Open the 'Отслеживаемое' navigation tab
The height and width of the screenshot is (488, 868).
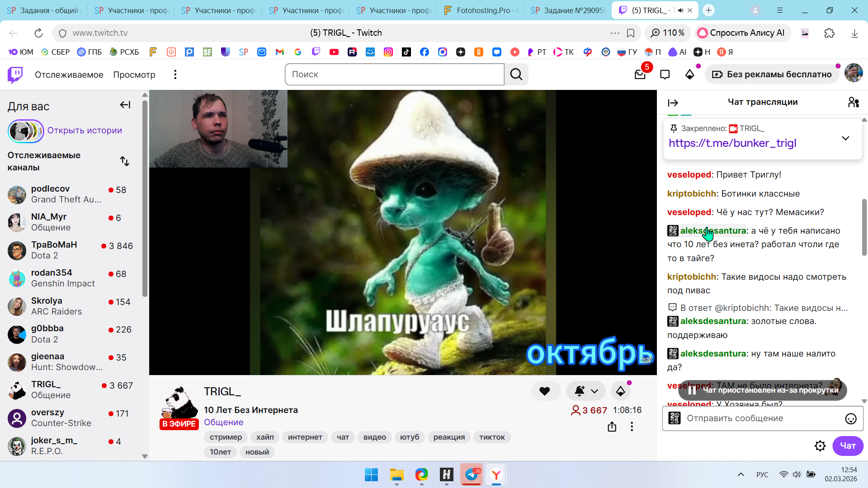click(x=69, y=75)
